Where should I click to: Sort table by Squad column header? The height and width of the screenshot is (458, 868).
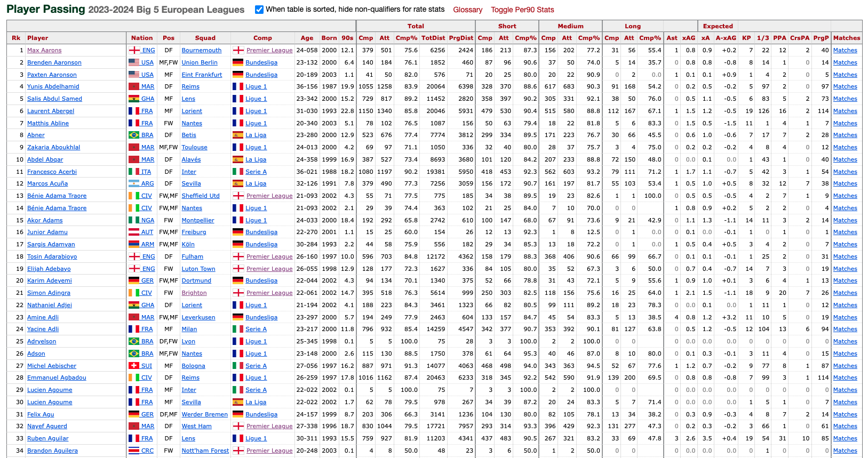(205, 38)
